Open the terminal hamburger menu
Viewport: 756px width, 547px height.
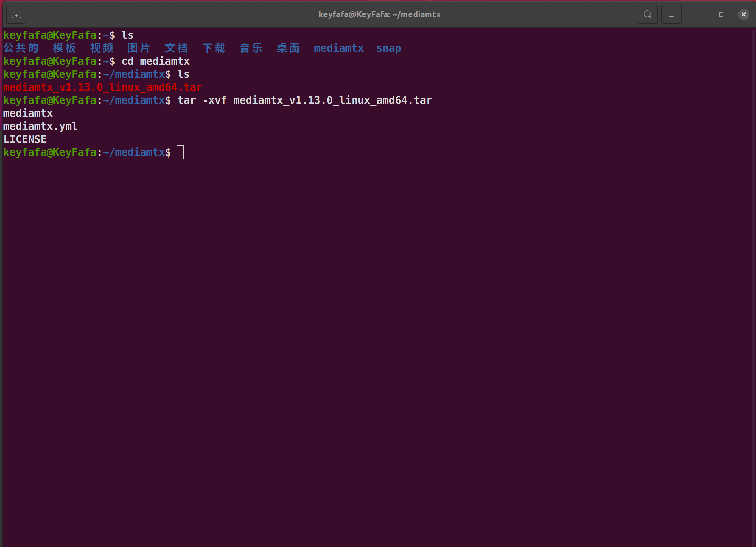point(671,14)
